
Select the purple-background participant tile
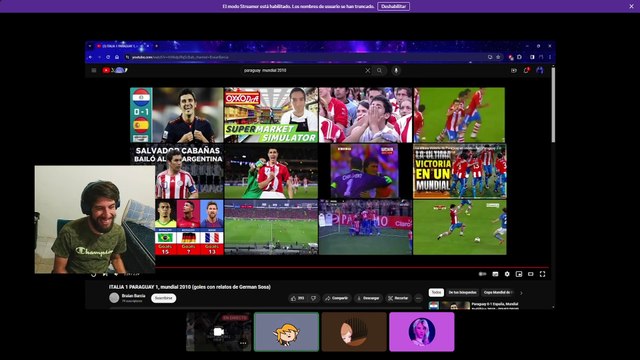coord(422,332)
